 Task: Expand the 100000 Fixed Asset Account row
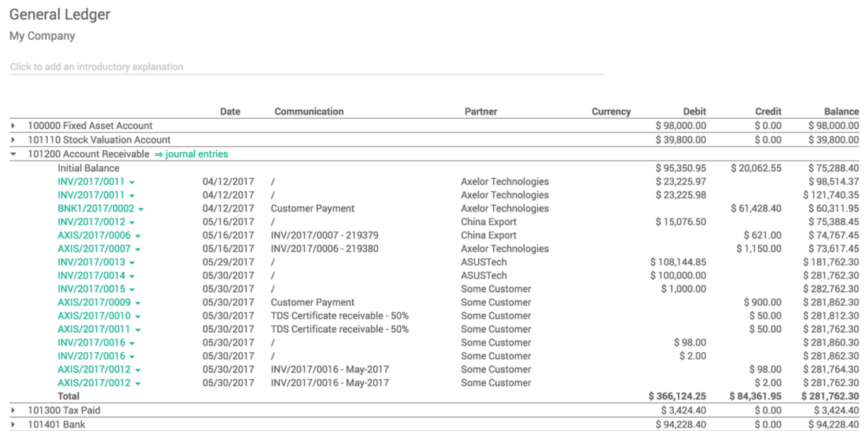coord(13,126)
